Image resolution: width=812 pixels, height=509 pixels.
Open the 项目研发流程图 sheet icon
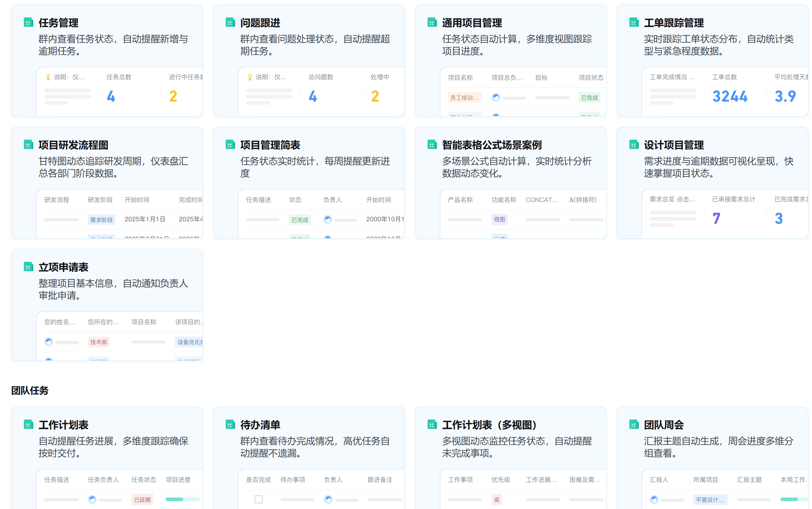point(28,145)
